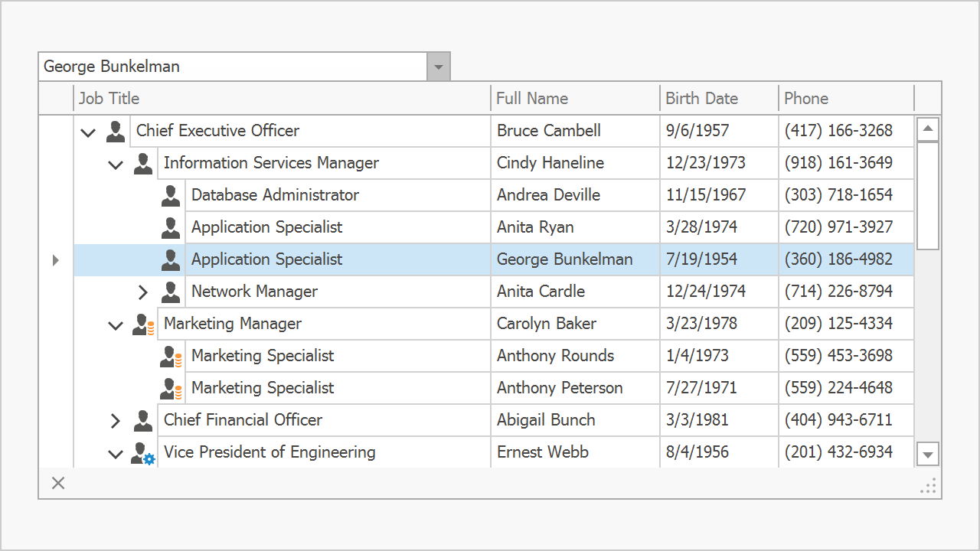Expand the Chief Financial Officer node
Viewport: 980px width, 551px height.
[x=116, y=420]
